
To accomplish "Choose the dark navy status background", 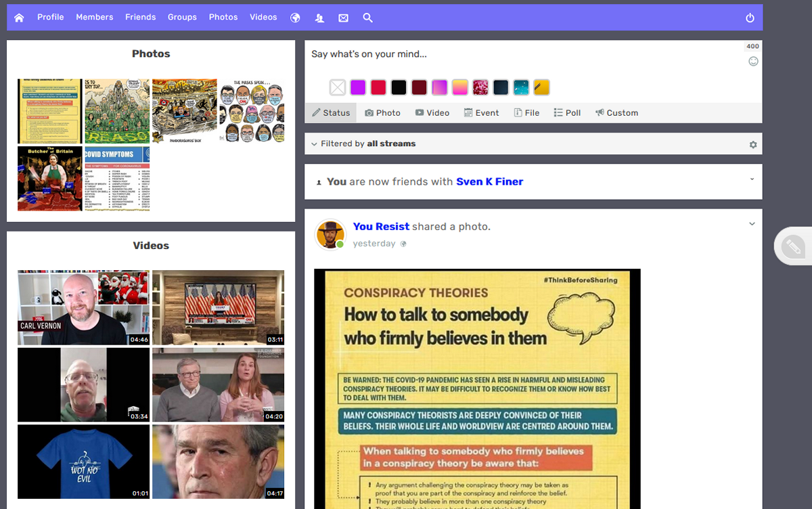I will pyautogui.click(x=501, y=87).
